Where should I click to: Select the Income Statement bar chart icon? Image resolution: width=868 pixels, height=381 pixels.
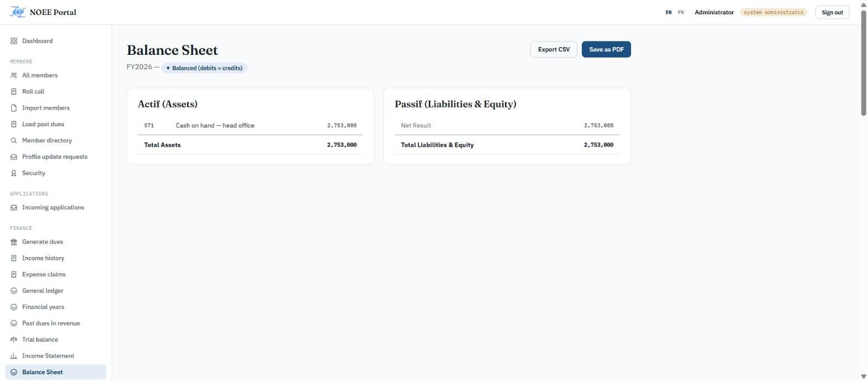tap(14, 356)
